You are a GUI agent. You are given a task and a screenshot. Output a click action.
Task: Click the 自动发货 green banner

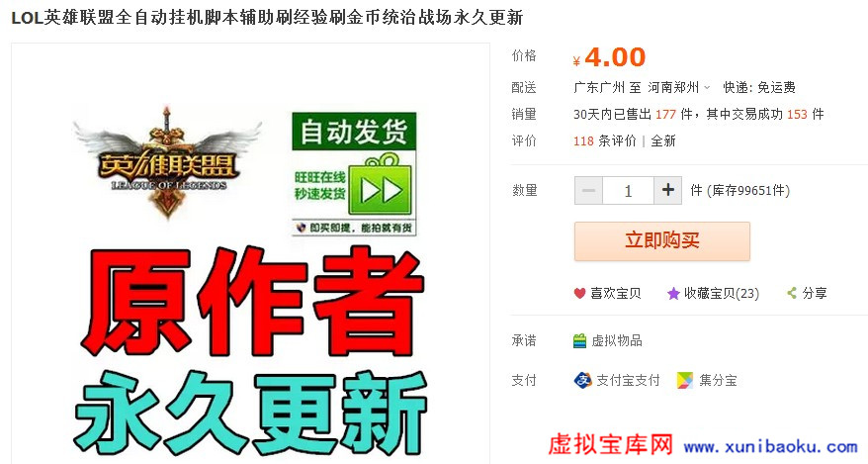coord(354,131)
